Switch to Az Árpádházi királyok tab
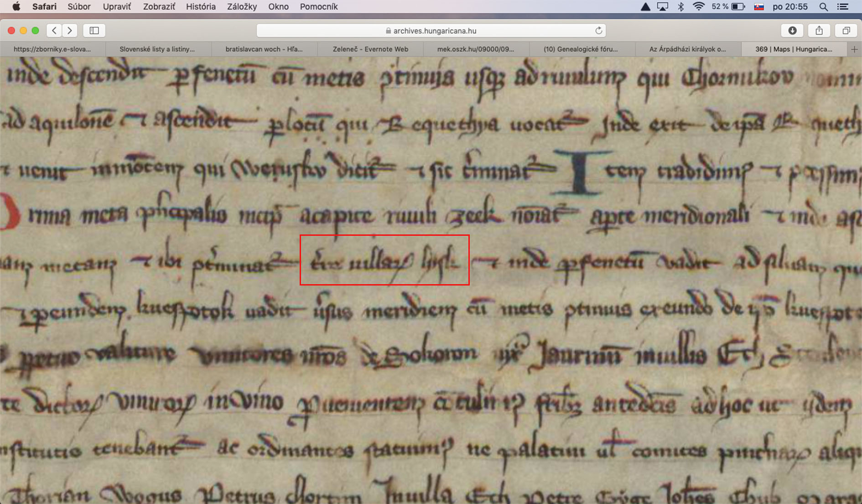862x504 pixels. (687, 49)
